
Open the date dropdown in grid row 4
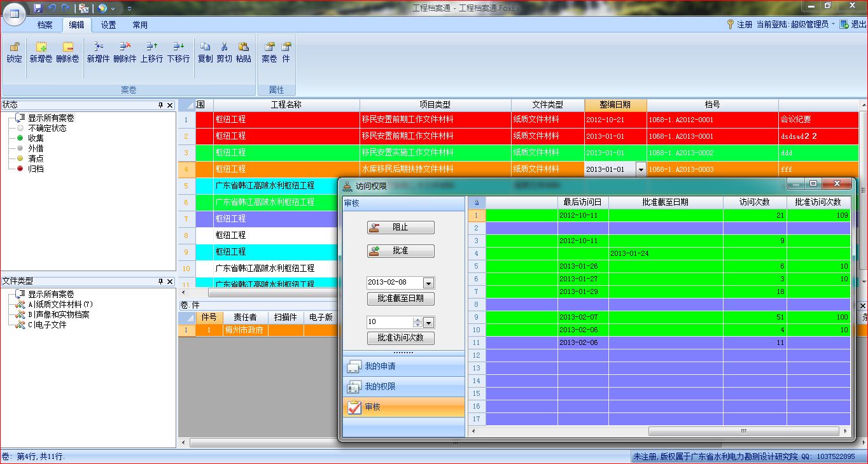tap(641, 169)
